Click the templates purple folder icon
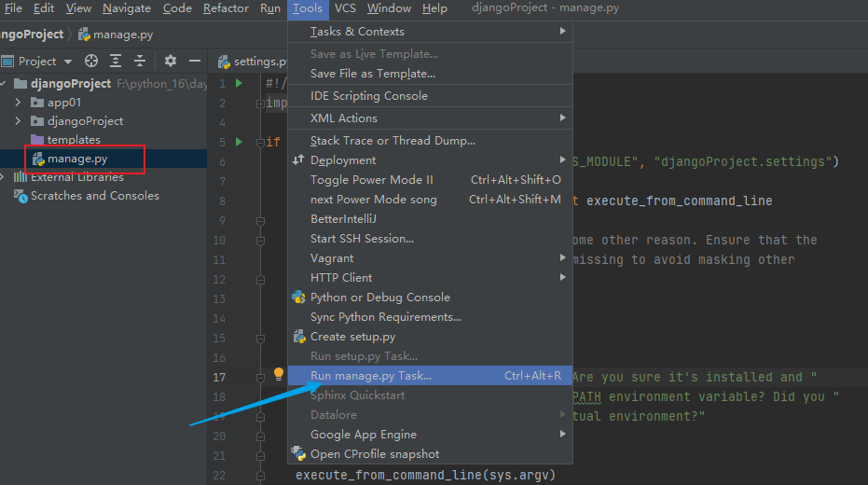Viewport: 868px width, 485px height. pyautogui.click(x=37, y=140)
